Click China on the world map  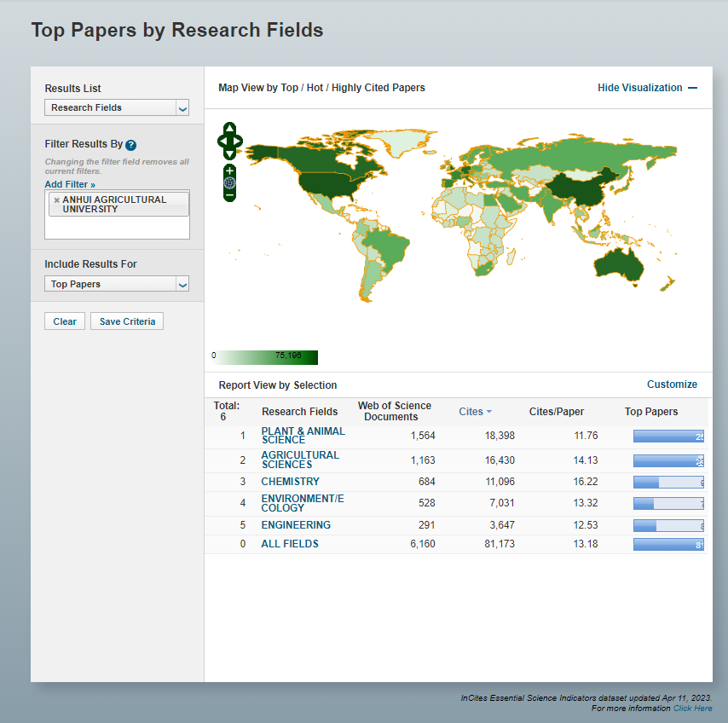click(575, 191)
